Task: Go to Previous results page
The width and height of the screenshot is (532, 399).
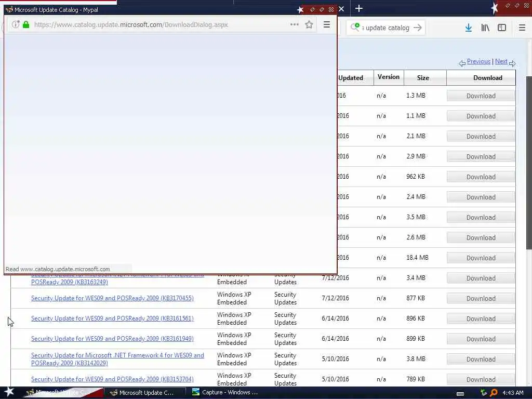Action: pyautogui.click(x=478, y=61)
